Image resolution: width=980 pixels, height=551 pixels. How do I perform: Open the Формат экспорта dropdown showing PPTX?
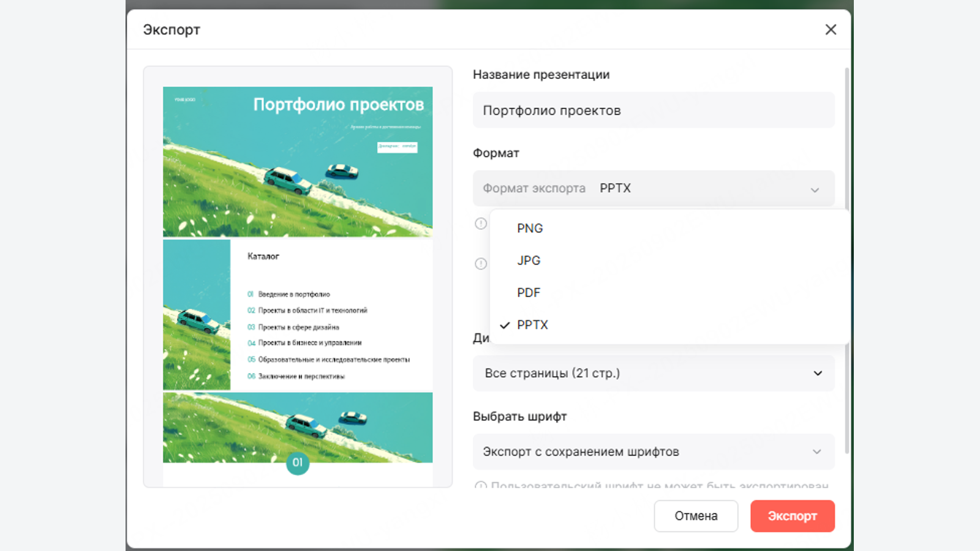coord(654,189)
